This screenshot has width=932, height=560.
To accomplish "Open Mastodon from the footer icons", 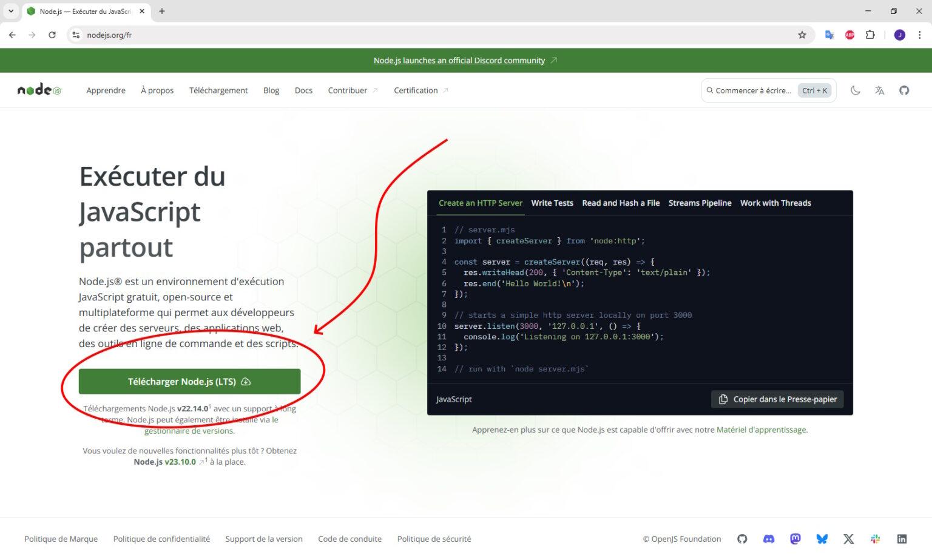I will 795,539.
